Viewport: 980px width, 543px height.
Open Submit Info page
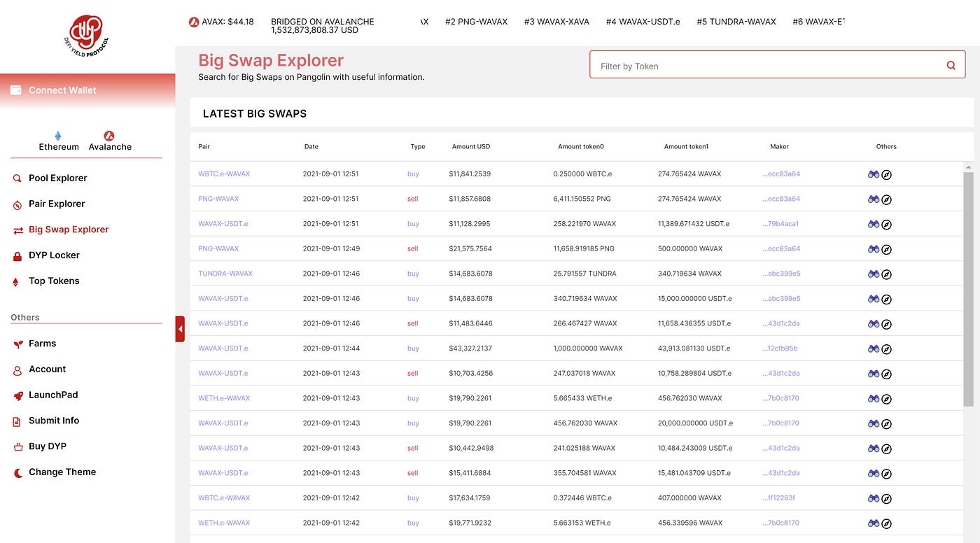[54, 421]
